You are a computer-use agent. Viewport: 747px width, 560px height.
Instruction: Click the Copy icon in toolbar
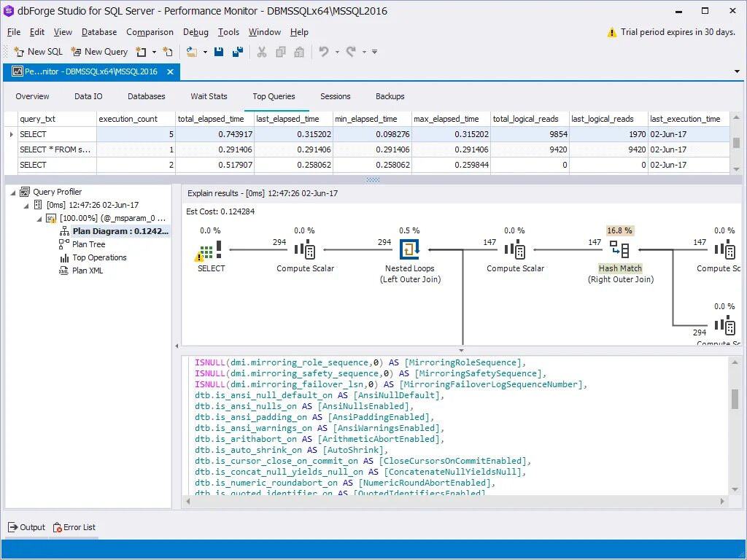tap(281, 52)
